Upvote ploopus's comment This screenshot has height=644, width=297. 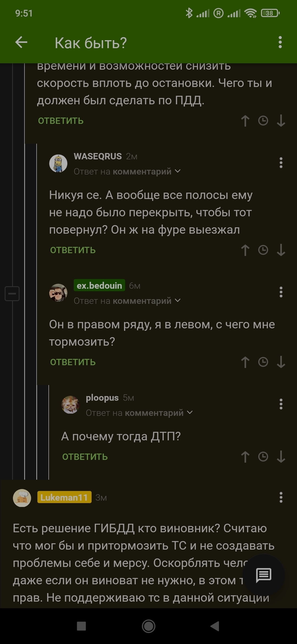pos(245,457)
